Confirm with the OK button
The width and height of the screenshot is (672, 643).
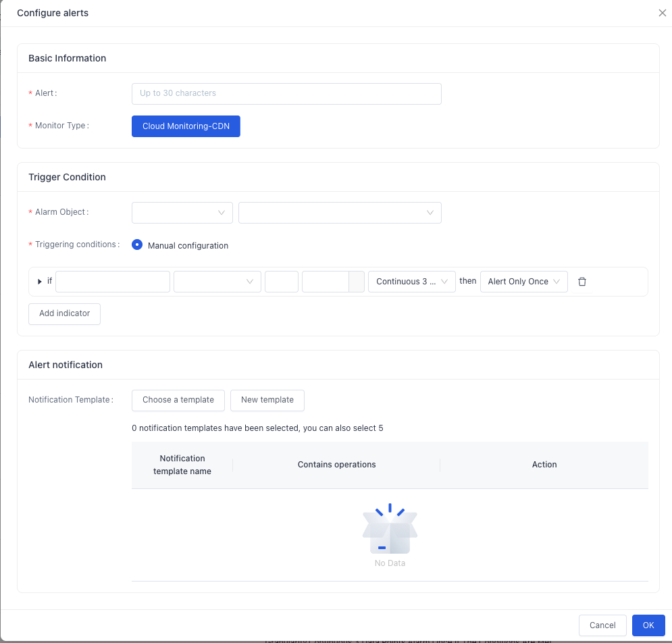[648, 625]
